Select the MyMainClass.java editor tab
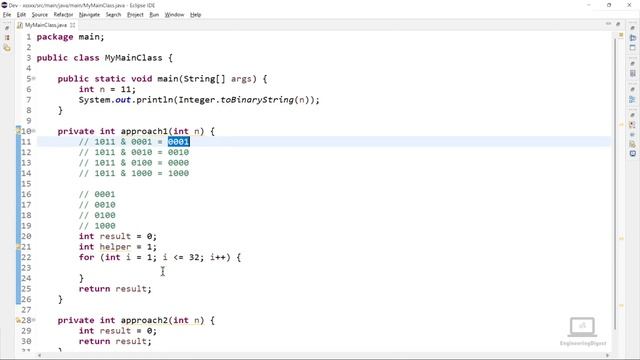Screen dimensions: 640x360 coord(45,25)
